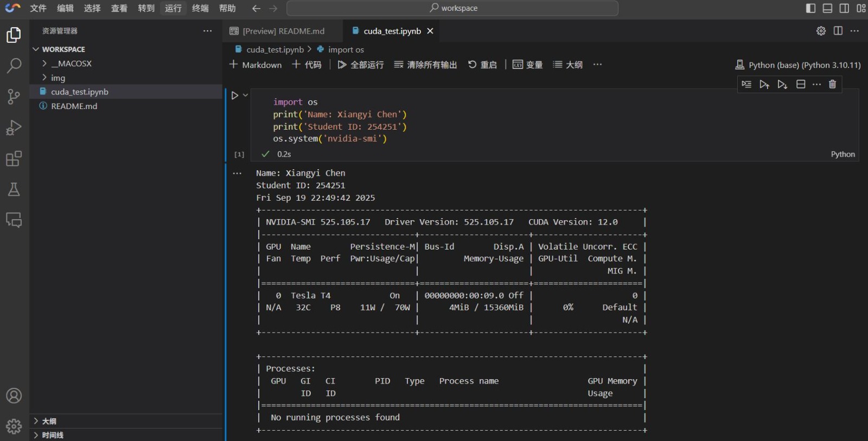Expand the _MACOSX folder
The height and width of the screenshot is (441, 868).
[x=71, y=63]
